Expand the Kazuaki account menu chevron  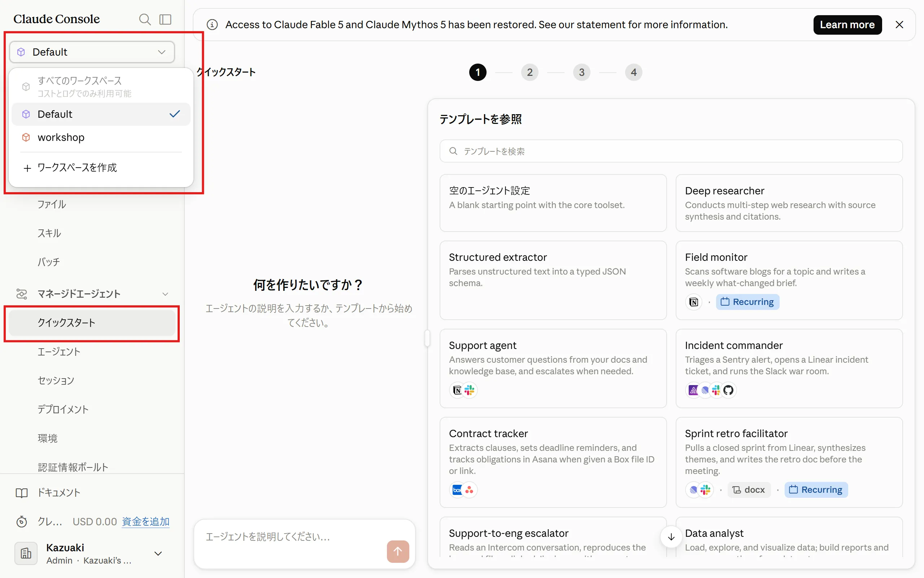pos(158,553)
